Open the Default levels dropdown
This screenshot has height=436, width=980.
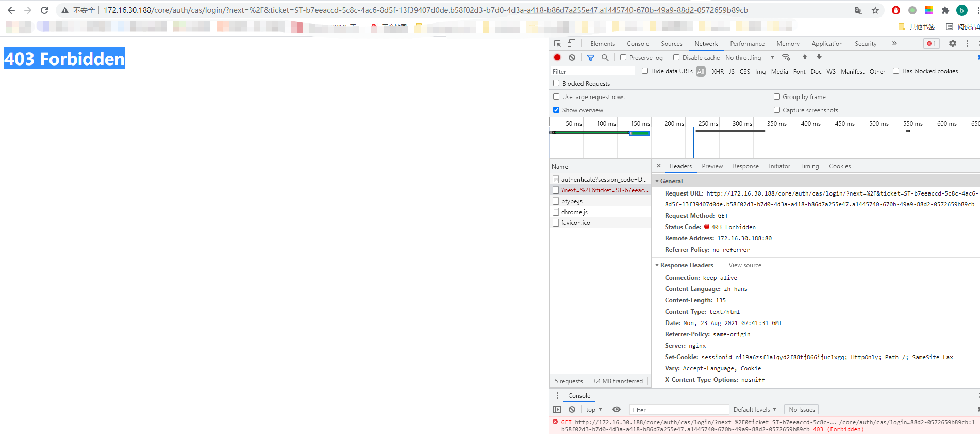pos(755,410)
